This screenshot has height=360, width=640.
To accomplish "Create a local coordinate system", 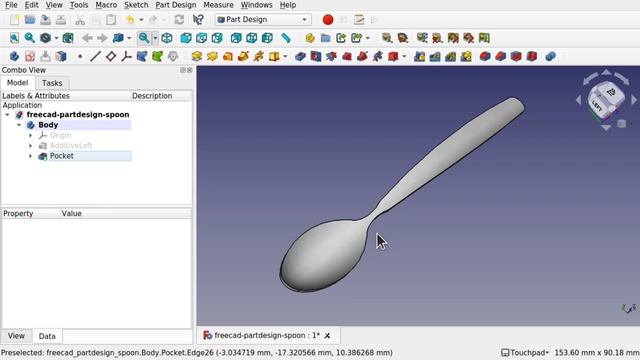I will (126, 56).
